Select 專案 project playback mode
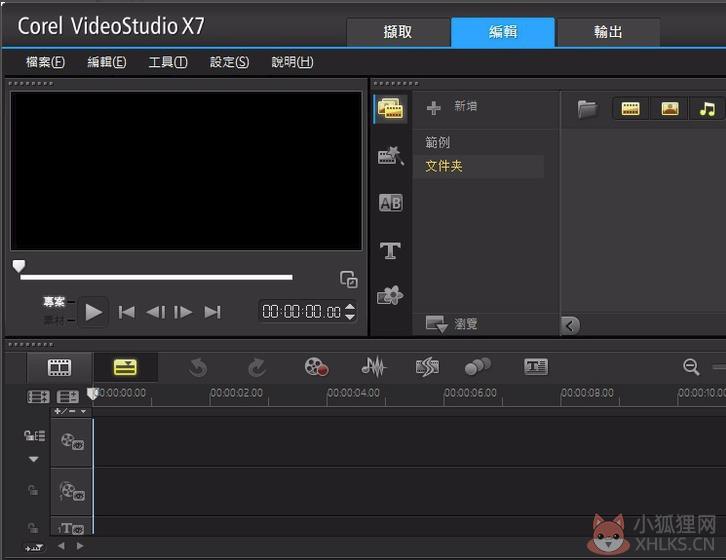The image size is (726, 560). coord(54,302)
